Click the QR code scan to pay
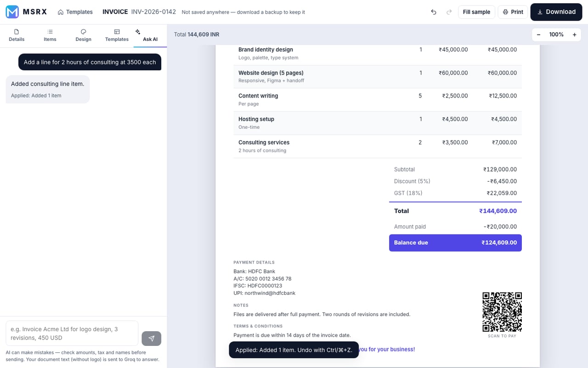 coord(502,312)
